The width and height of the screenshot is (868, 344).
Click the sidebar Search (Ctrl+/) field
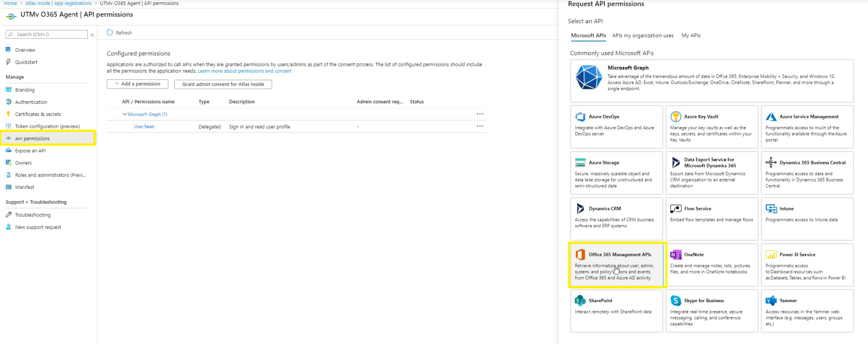click(47, 34)
